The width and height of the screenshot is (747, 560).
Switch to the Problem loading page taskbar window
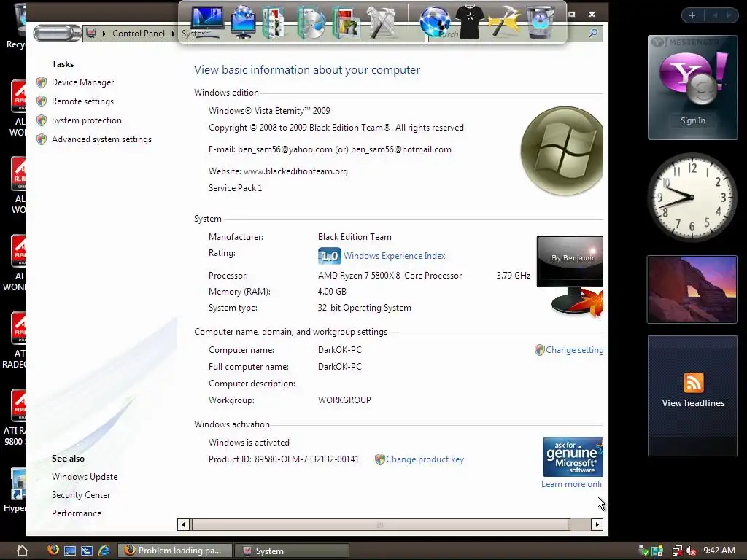[175, 551]
